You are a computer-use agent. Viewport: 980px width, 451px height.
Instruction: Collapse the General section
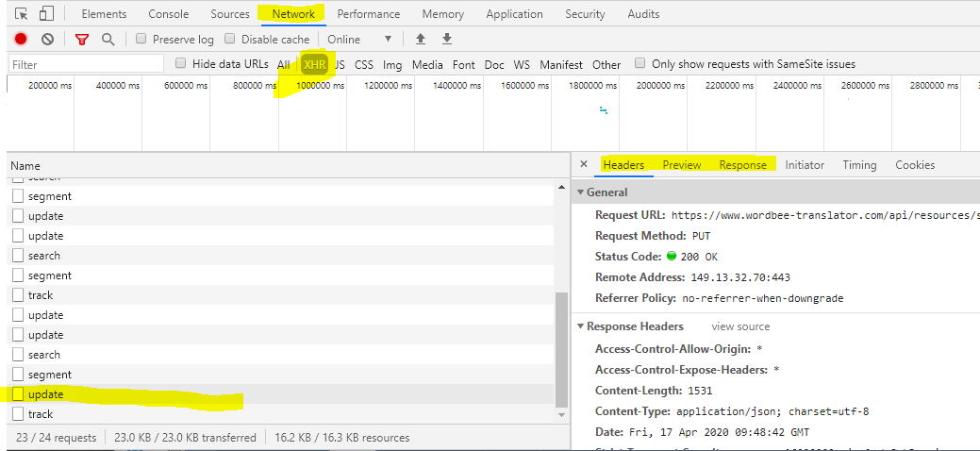[x=580, y=192]
